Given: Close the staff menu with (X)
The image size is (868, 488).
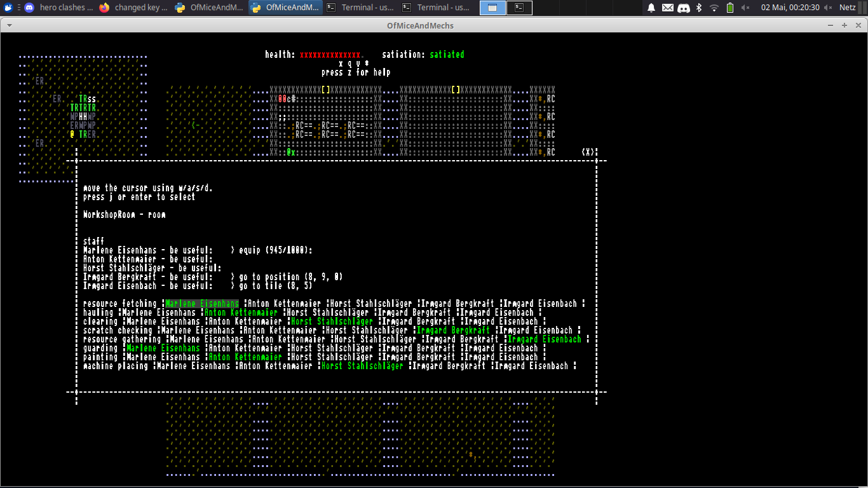Looking at the screenshot, I should click(x=589, y=152).
